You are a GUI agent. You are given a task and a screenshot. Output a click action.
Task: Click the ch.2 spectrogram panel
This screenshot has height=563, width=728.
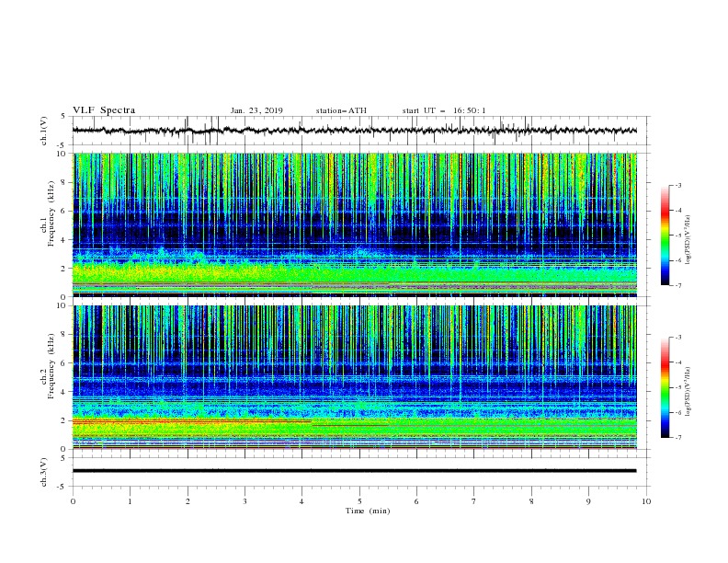(355, 377)
